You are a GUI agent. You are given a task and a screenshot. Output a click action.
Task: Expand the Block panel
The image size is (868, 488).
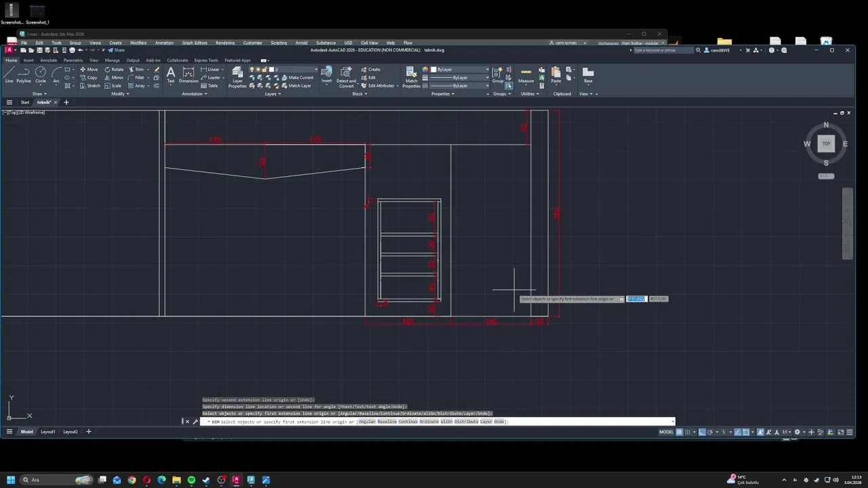pyautogui.click(x=359, y=94)
